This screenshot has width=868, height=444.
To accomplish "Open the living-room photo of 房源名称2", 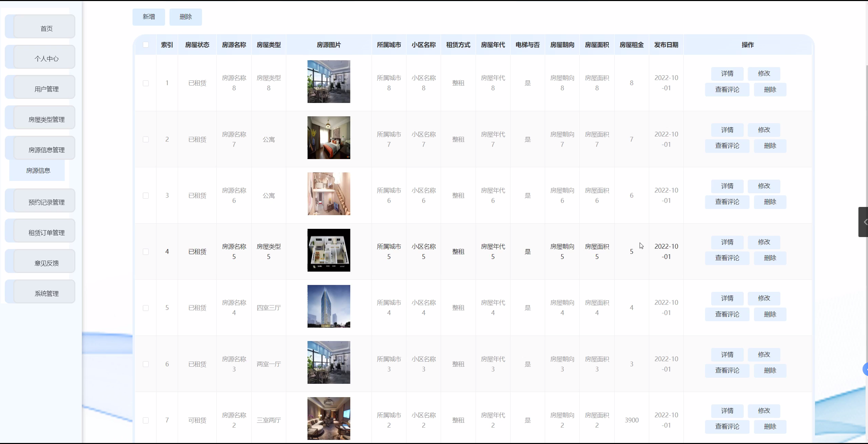I will [329, 418].
